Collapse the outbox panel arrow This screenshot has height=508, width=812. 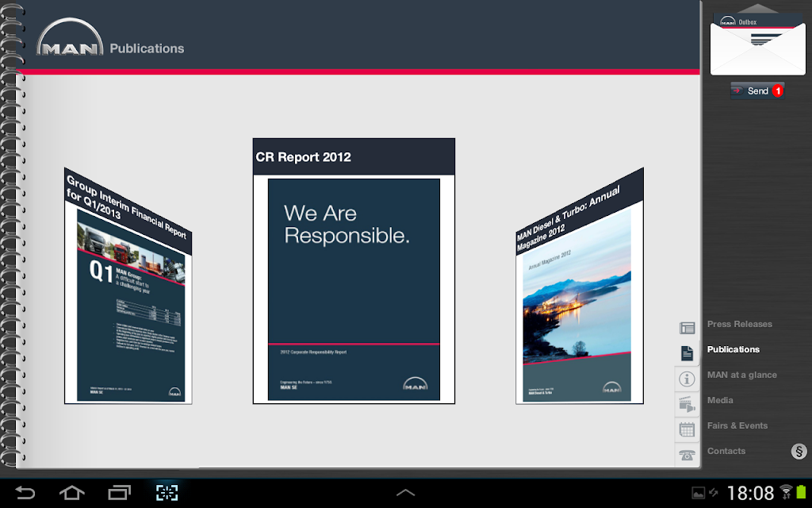[x=757, y=8]
